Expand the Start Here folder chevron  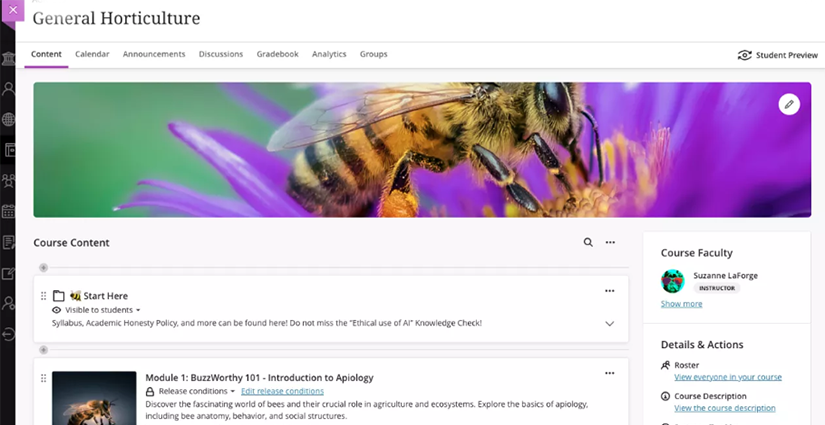(x=609, y=323)
